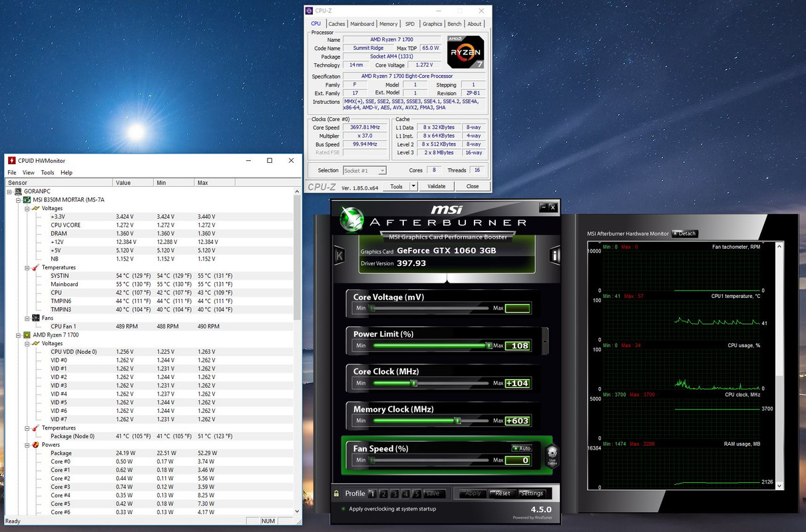Click the profile lock padlock icon
The height and width of the screenshot is (532, 806).
pos(337,493)
